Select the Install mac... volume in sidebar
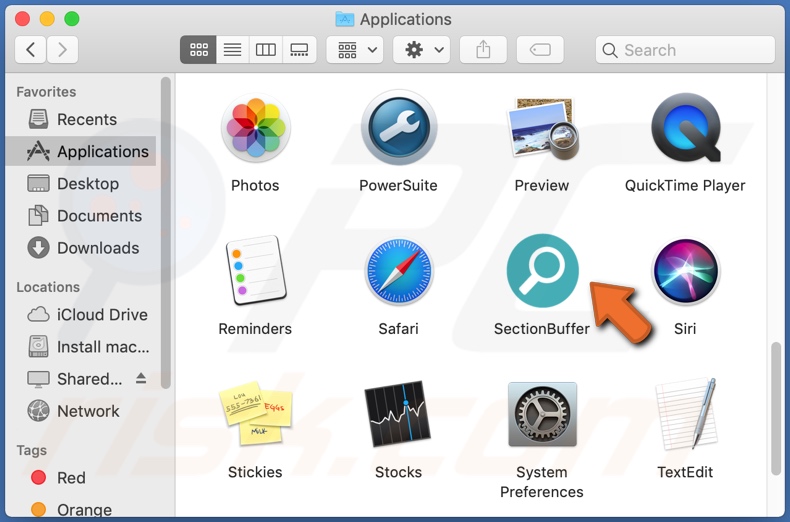 (x=81, y=347)
